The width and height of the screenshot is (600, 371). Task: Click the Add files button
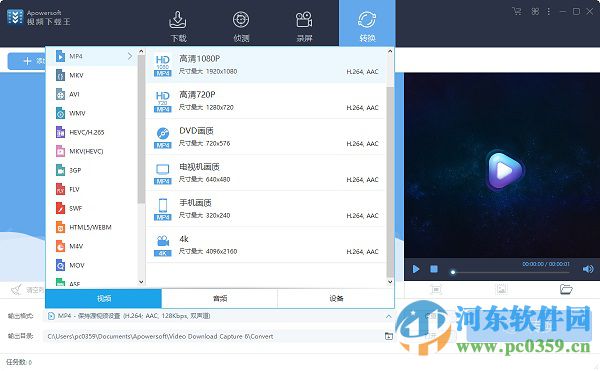[27, 61]
